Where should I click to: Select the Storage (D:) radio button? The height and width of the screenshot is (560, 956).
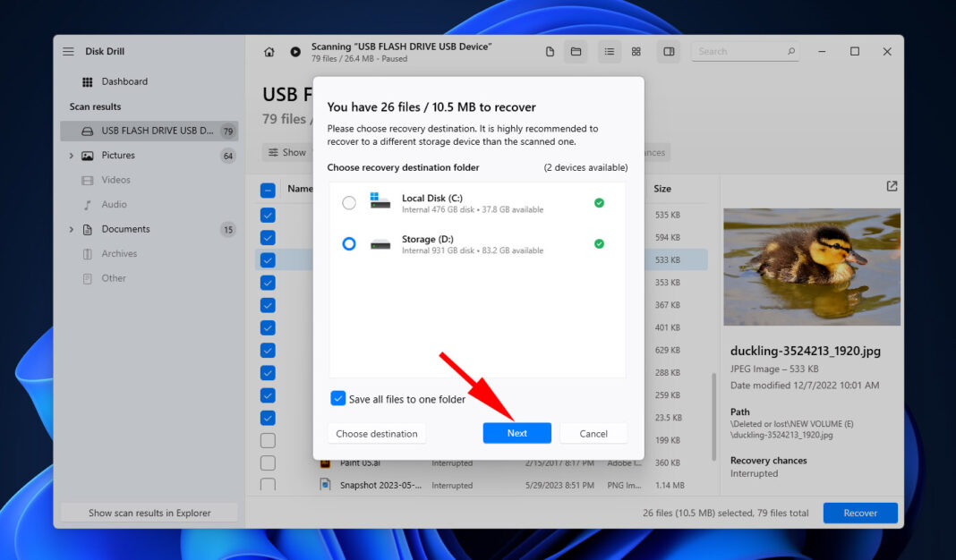(349, 243)
